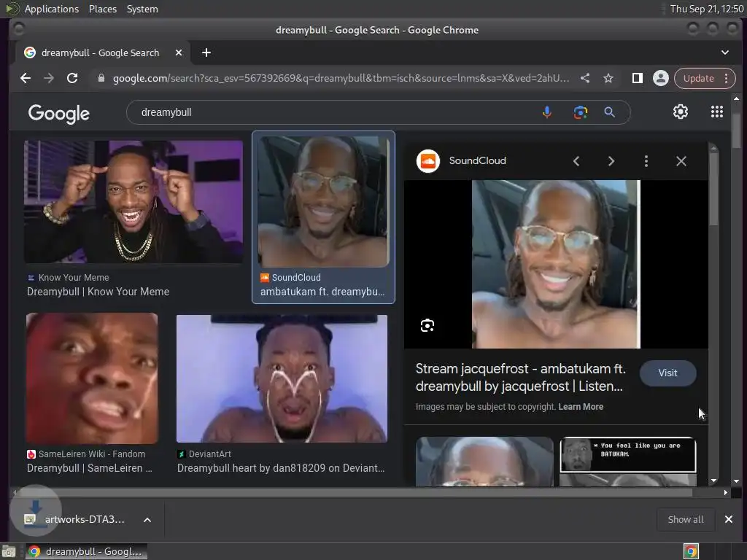Start voice search with microphone

(x=547, y=112)
